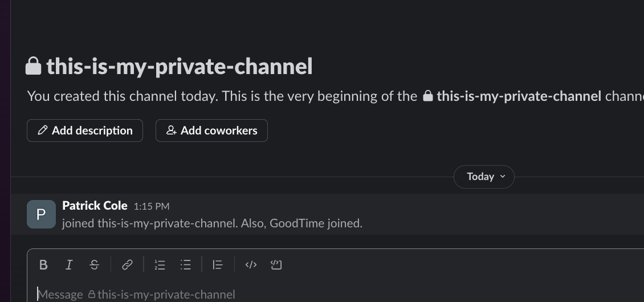The image size is (644, 302).
Task: Apply strikethrough formatting
Action: [x=95, y=264]
